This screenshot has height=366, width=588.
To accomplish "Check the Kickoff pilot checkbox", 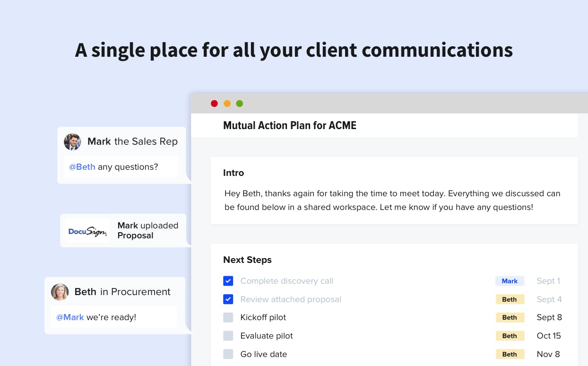I will [228, 317].
